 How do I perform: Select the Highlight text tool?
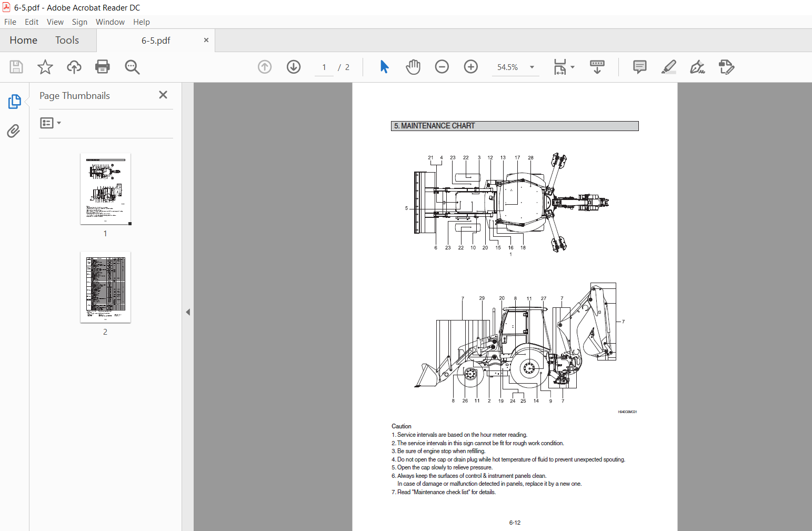(x=669, y=67)
